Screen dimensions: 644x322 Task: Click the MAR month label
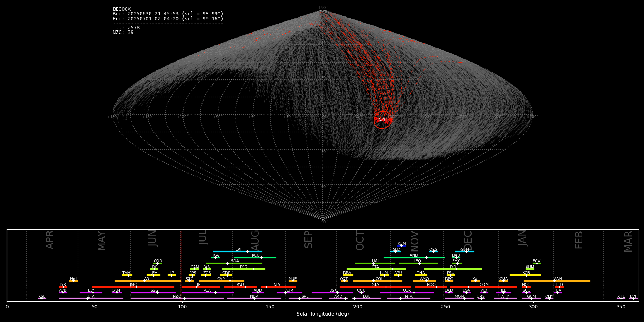click(628, 241)
